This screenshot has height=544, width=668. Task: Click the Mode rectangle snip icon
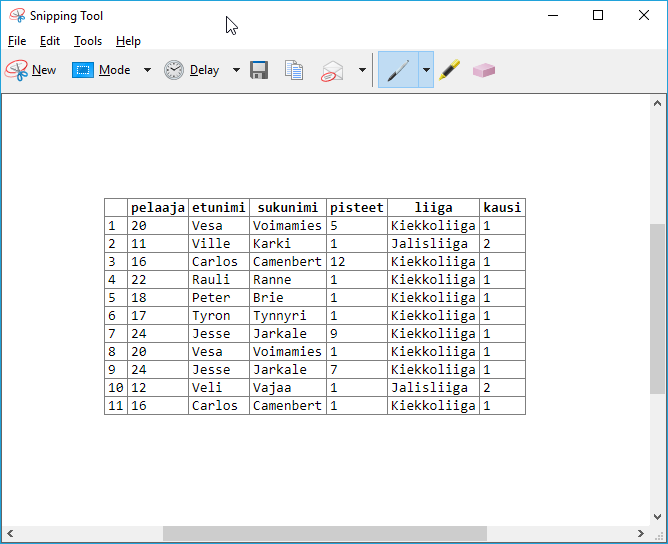pos(83,70)
